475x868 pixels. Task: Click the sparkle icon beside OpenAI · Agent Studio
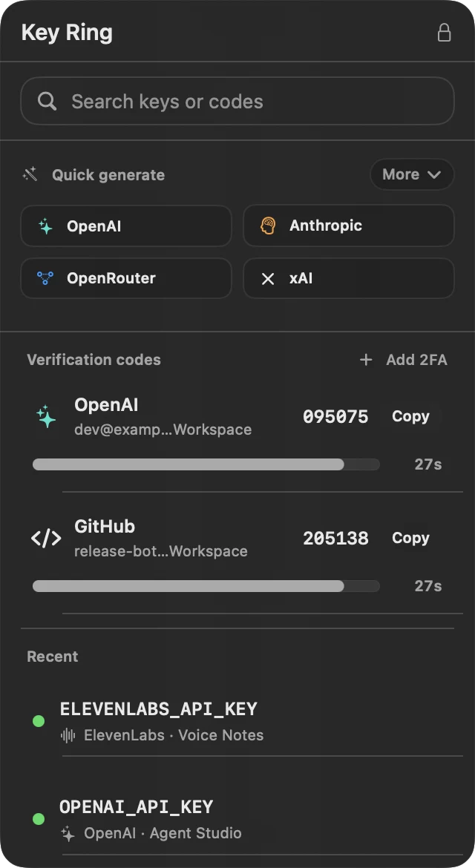click(x=68, y=833)
